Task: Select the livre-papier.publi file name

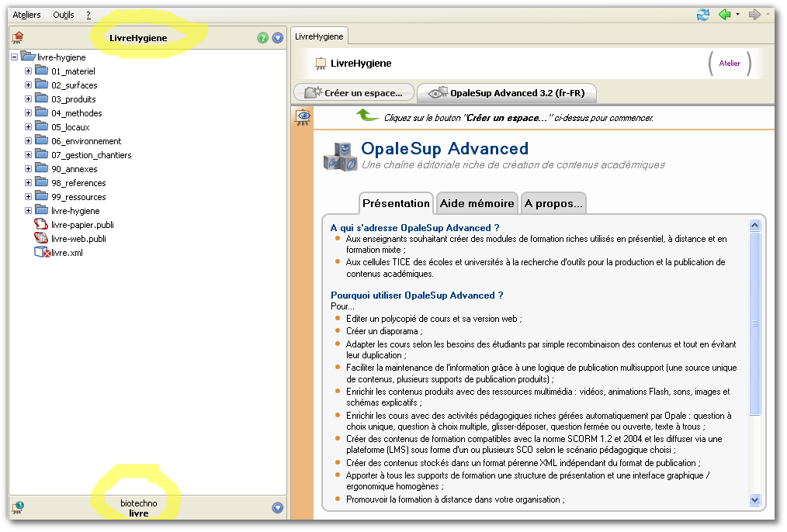Action: pos(82,225)
